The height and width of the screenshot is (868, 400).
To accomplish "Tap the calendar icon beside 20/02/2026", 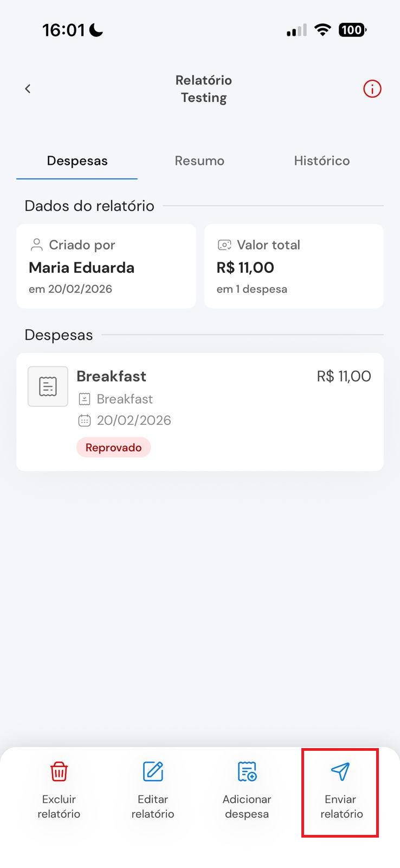I will pos(85,420).
